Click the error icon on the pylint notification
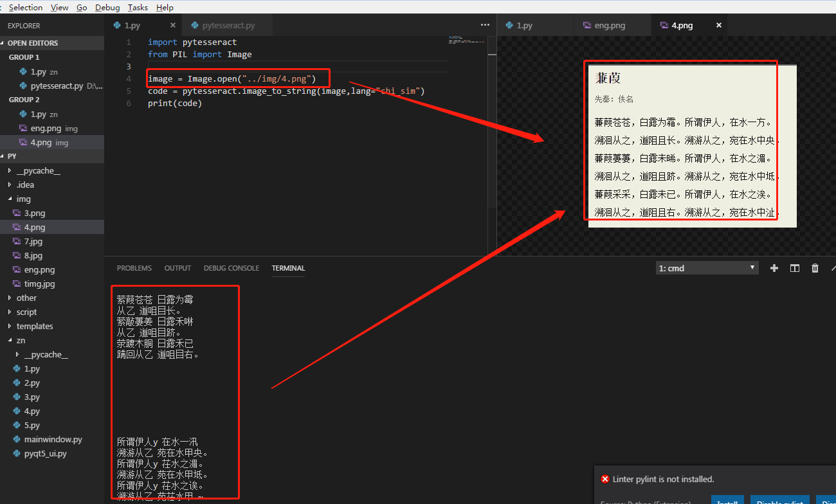The image size is (836, 504). [x=604, y=479]
